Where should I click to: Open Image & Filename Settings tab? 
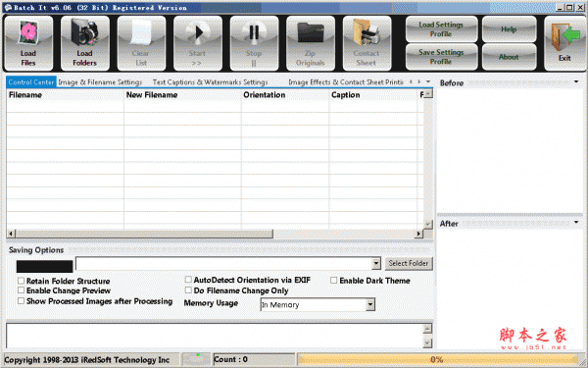pos(100,81)
